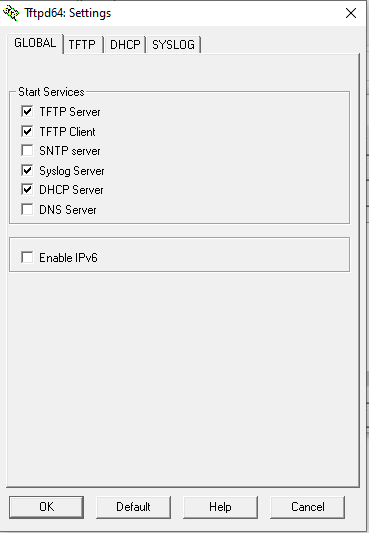Confirm settings with the OK button
Screen dimensions: 369x533
pyautogui.click(x=47, y=507)
